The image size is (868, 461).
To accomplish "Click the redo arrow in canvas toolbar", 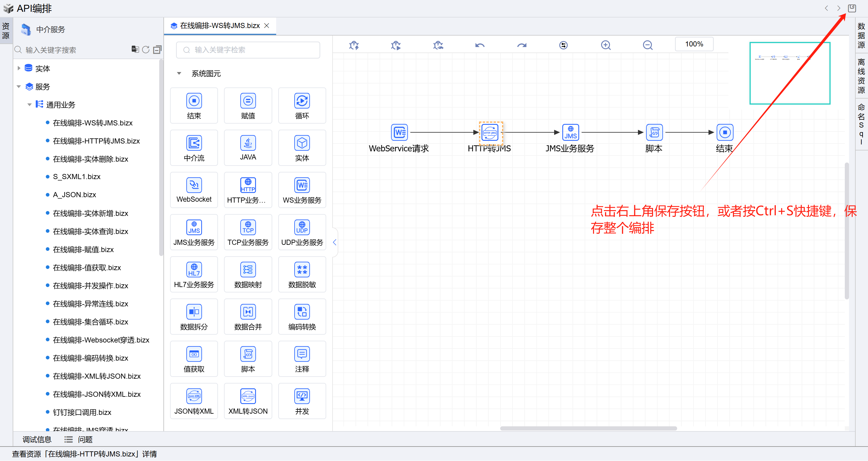I will pyautogui.click(x=522, y=45).
